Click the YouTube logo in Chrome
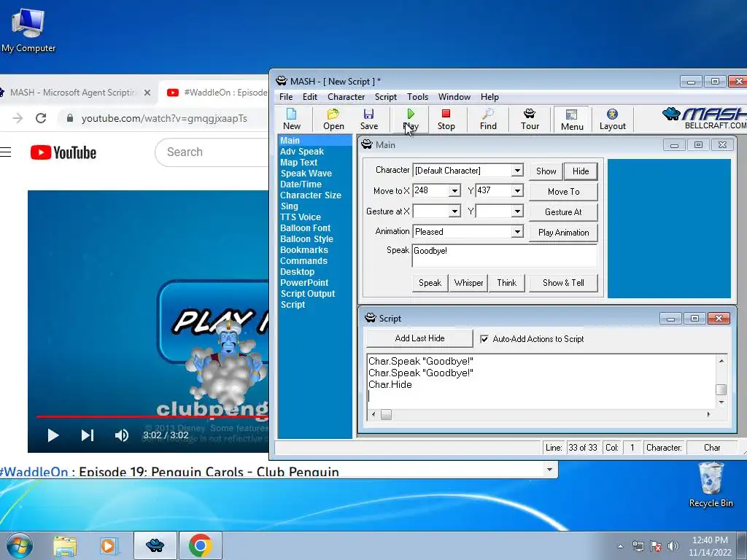Viewport: 747px width, 560px height. point(63,152)
